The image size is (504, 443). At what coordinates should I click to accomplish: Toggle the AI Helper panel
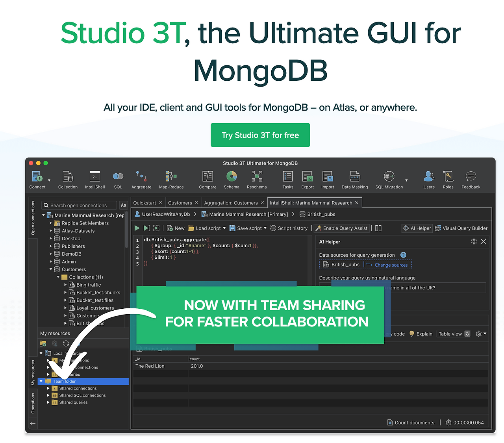click(x=417, y=228)
